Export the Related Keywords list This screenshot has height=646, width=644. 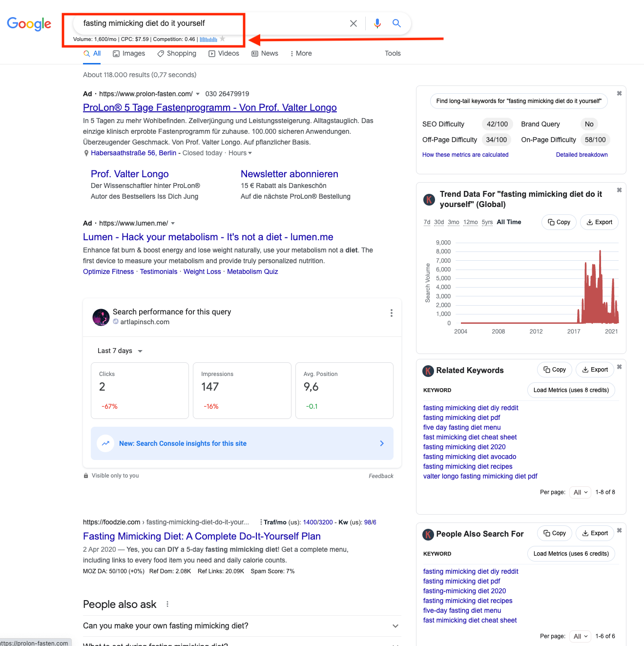595,370
